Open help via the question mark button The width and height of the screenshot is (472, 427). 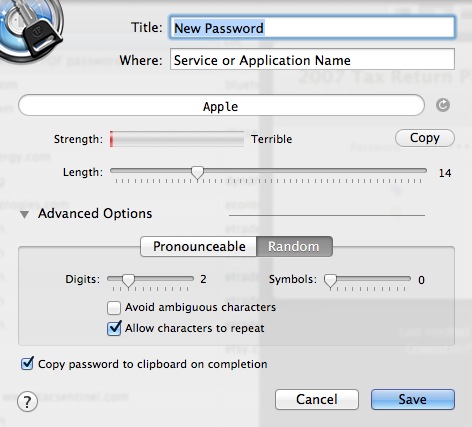27,402
